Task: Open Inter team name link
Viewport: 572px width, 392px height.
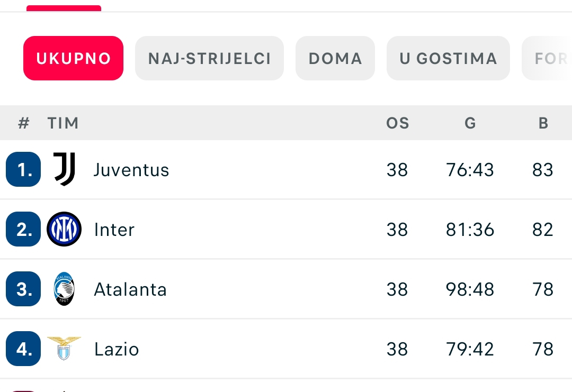Action: [114, 230]
